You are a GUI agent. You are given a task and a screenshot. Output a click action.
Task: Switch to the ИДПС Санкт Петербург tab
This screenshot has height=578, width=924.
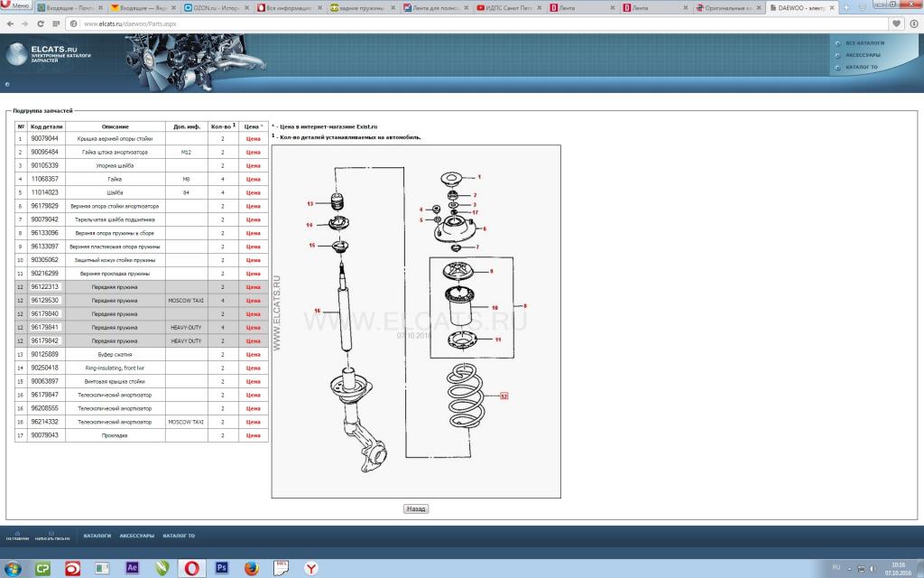pos(508,7)
